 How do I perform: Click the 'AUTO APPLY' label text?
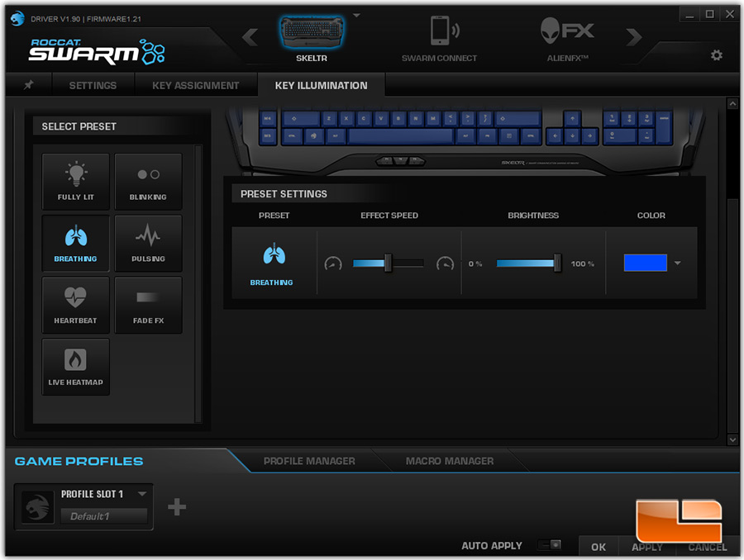(492, 546)
